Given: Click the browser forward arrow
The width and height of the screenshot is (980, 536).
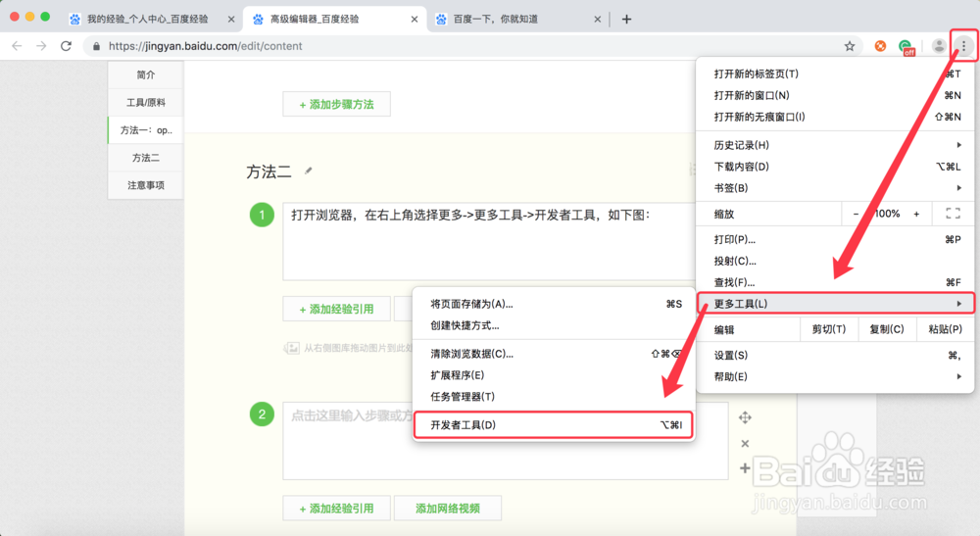Looking at the screenshot, I should tap(41, 46).
